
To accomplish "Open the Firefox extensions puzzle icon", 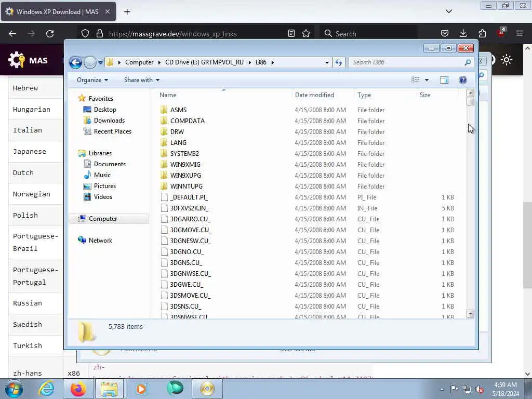I will tap(482, 33).
